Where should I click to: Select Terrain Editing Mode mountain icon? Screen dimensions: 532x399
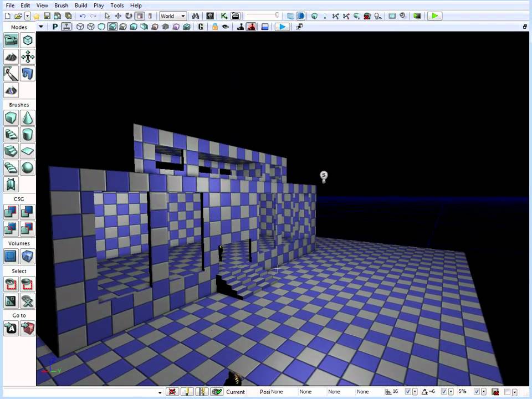click(x=11, y=57)
